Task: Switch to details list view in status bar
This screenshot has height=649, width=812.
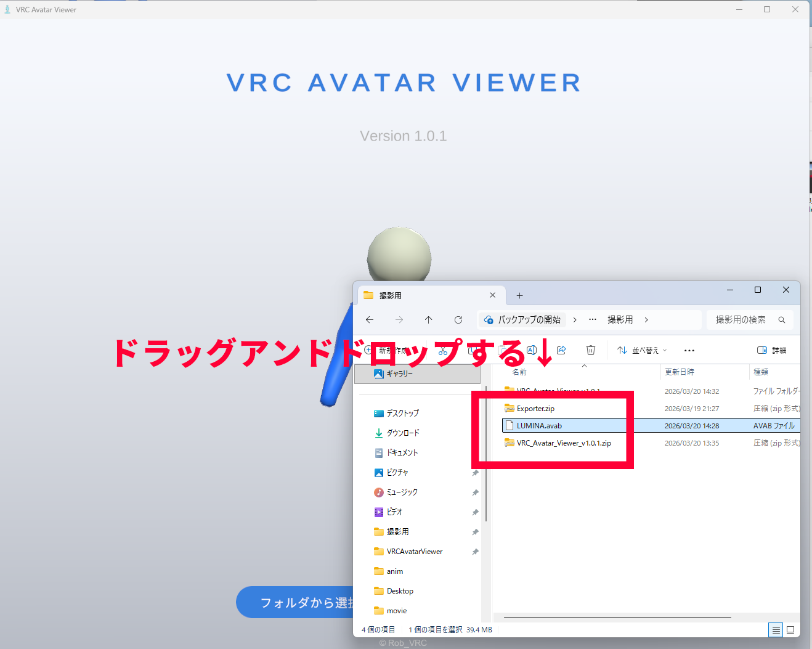Action: pos(776,629)
